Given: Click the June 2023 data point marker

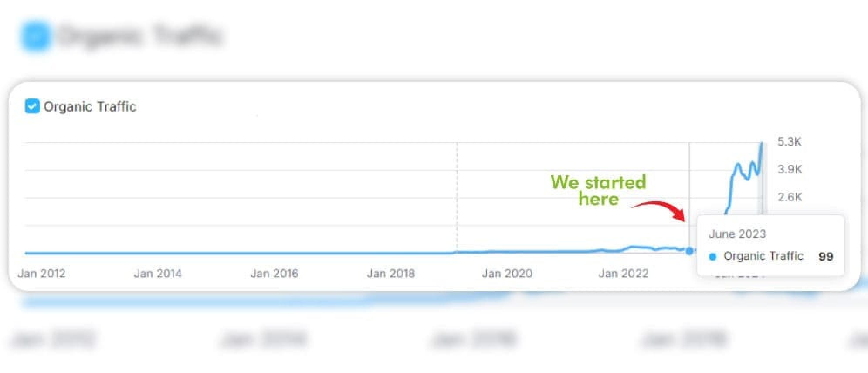Looking at the screenshot, I should [689, 251].
